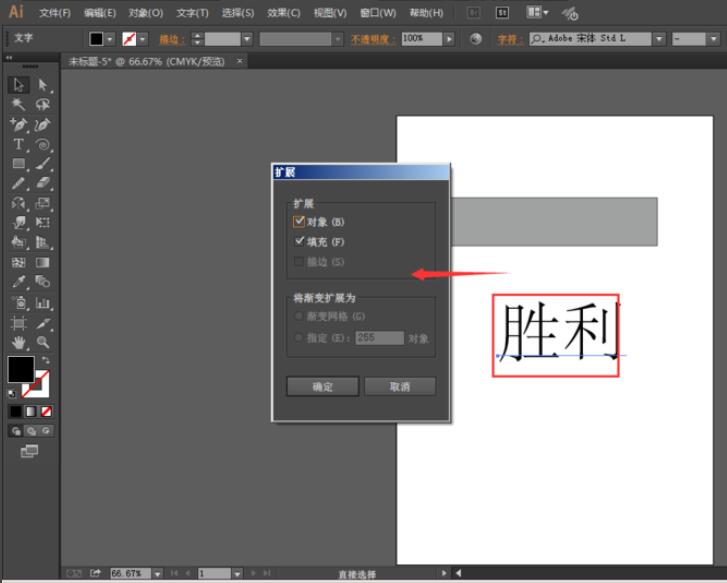Click the change screen mode icon

coord(29,451)
